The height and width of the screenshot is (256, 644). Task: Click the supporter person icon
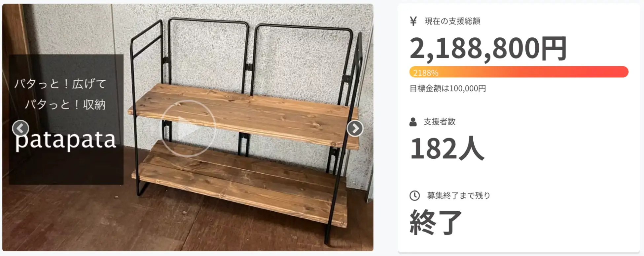[413, 122]
